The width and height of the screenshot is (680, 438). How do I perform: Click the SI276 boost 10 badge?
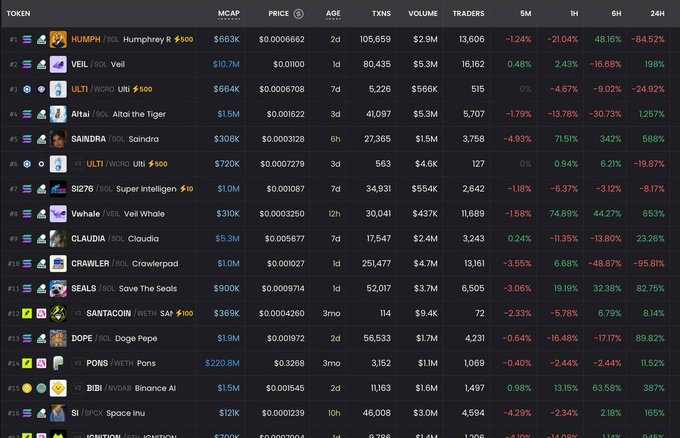click(186, 189)
